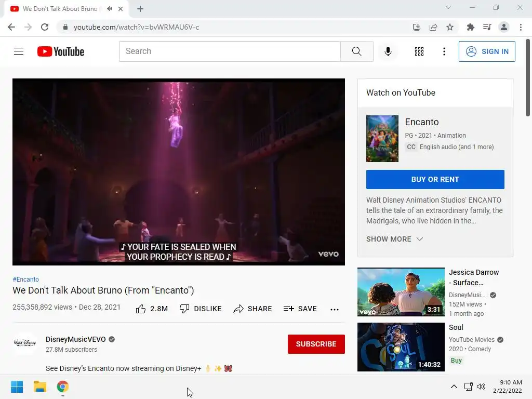Open the #Encanto hashtag link
Image resolution: width=532 pixels, height=399 pixels.
click(x=26, y=279)
